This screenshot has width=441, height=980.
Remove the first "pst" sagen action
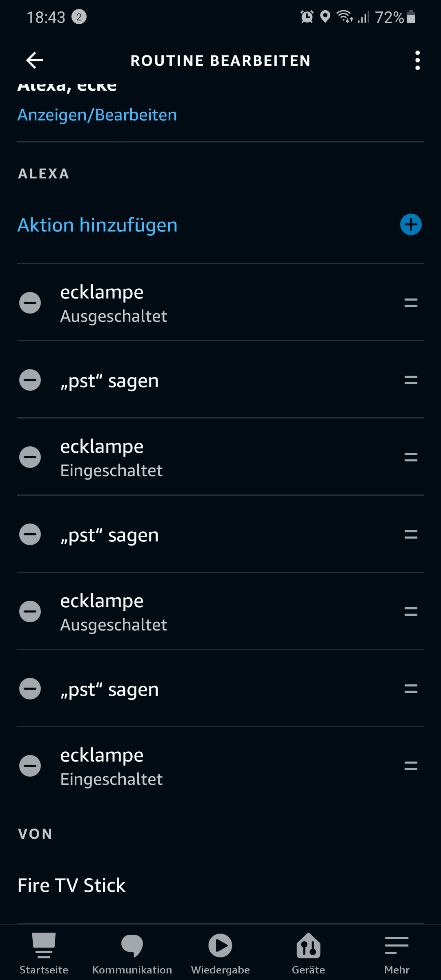[x=30, y=380]
